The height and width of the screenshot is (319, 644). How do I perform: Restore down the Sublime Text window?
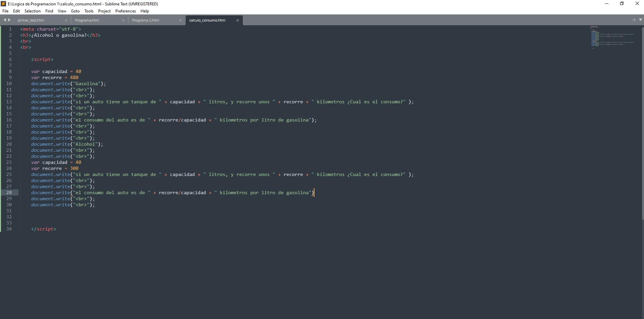point(622,4)
